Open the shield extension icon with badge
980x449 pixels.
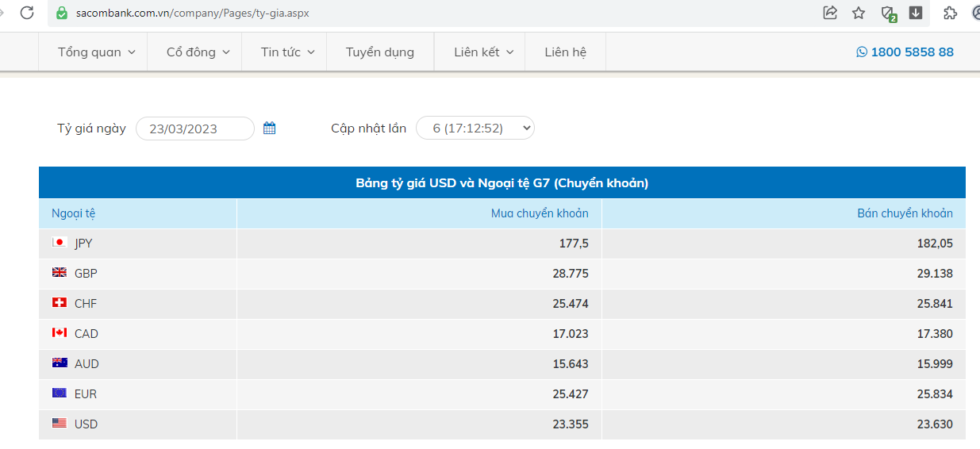888,13
